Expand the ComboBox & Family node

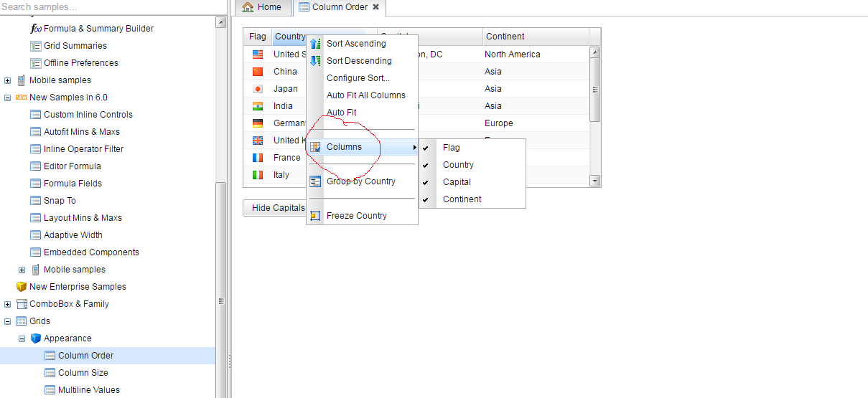[8, 304]
